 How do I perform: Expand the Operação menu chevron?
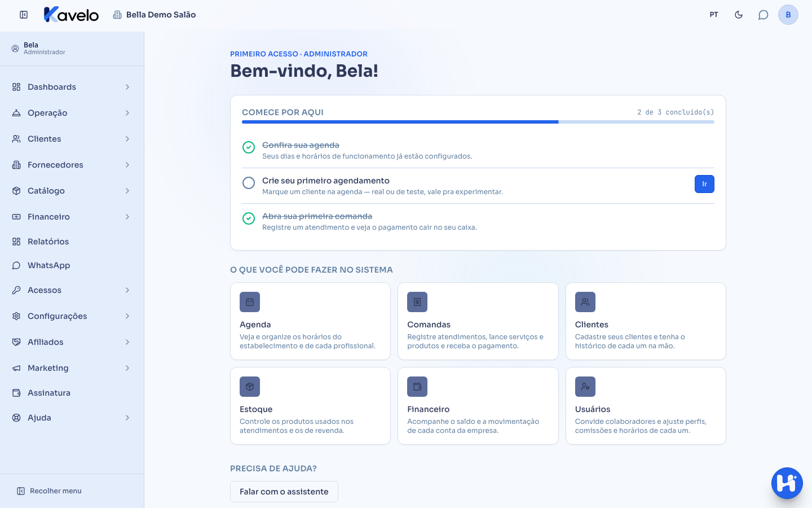(x=127, y=113)
